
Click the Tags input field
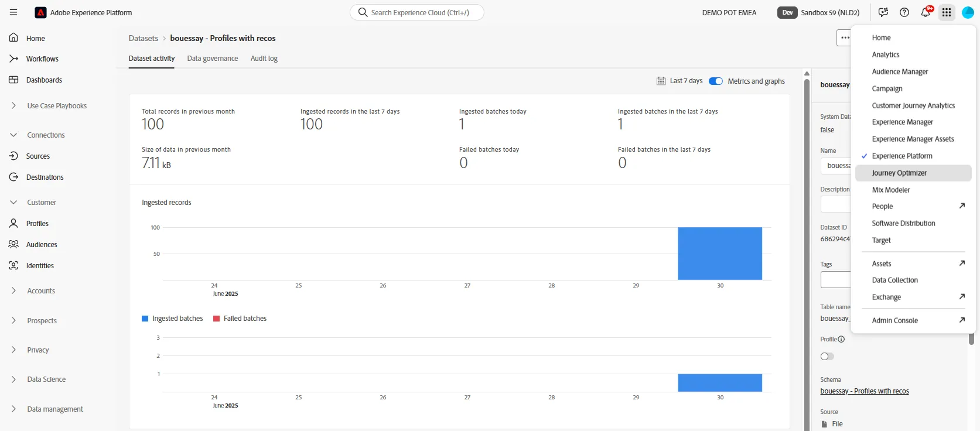click(x=836, y=279)
